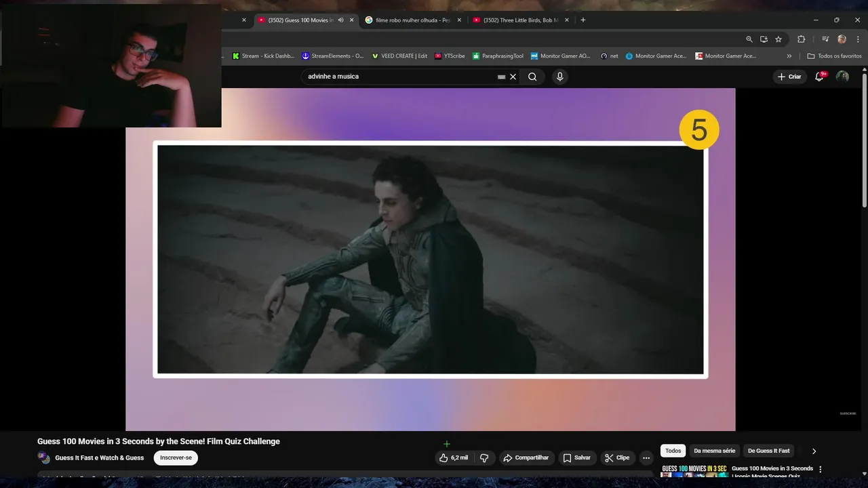Open ParaphrasingTool bookmark
This screenshot has width=868, height=488.
[498, 56]
